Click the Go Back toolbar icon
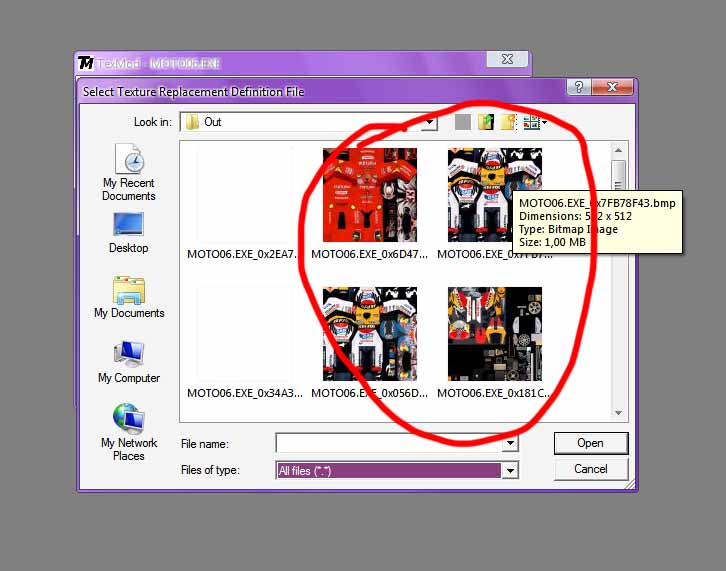This screenshot has height=571, width=726. (463, 122)
